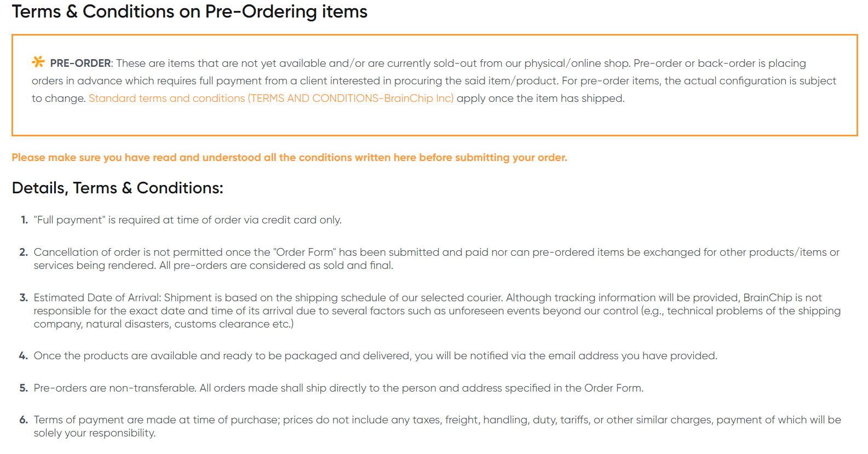Click the email notification condition text
Screen dimensions: 868x454
375,356
